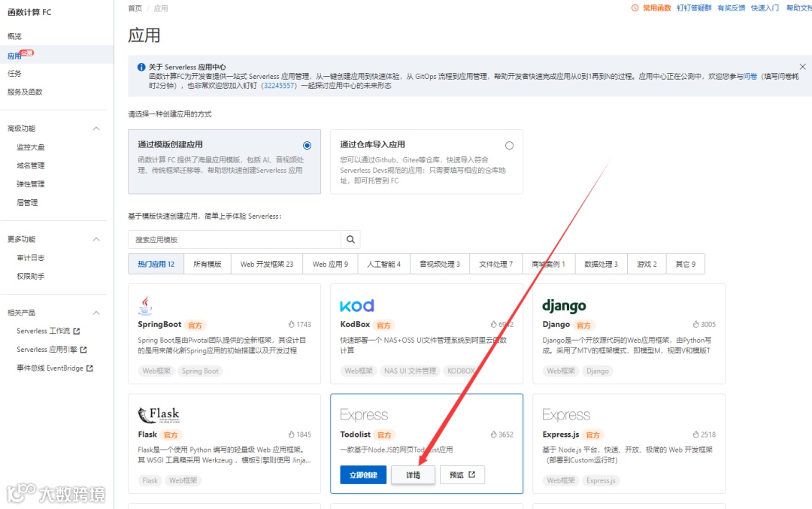Click the 详情 button on Todolist card
The image size is (812, 509).
click(x=413, y=475)
